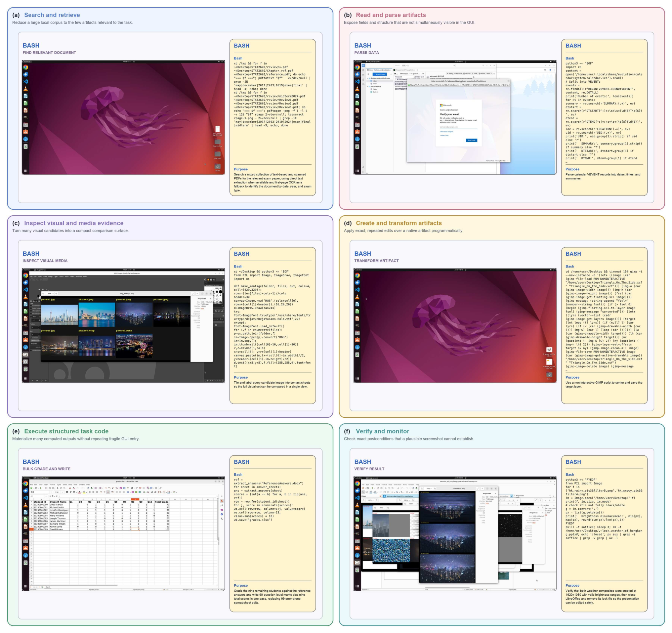Screen dimensions: 672x633
Task: Toggle fullscreen icon in city_montage.png viewer
Action: point(193,294)
